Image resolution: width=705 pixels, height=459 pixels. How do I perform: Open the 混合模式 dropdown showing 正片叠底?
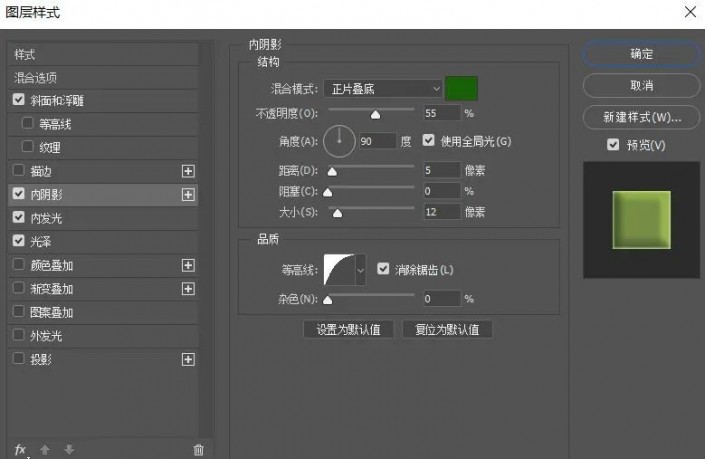click(x=383, y=89)
